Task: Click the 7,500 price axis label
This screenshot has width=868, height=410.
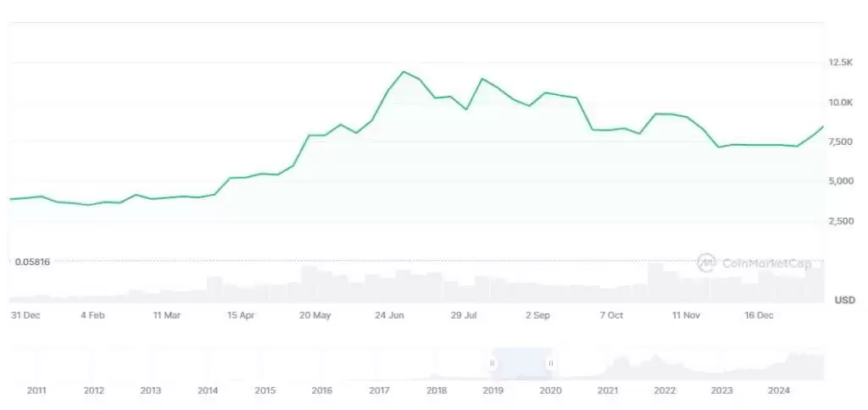Action: tap(843, 141)
